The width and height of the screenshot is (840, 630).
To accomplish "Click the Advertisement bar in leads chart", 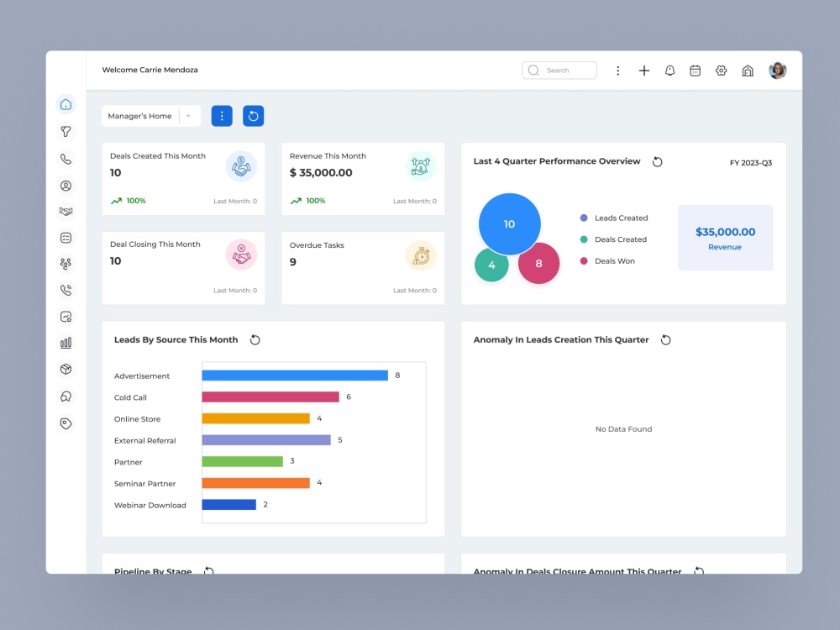I will (x=295, y=375).
